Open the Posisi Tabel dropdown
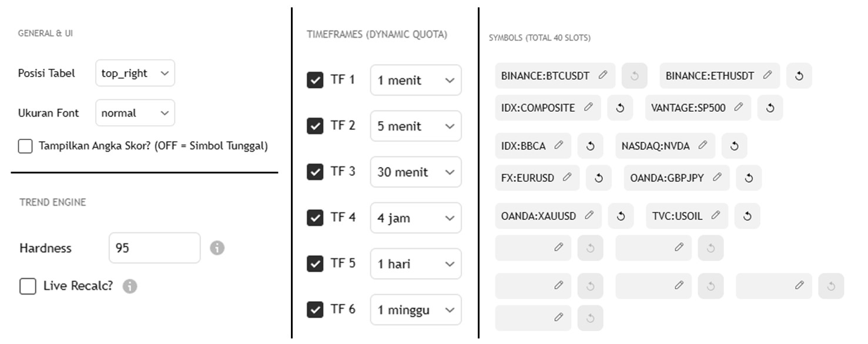The width and height of the screenshot is (868, 344). click(135, 74)
